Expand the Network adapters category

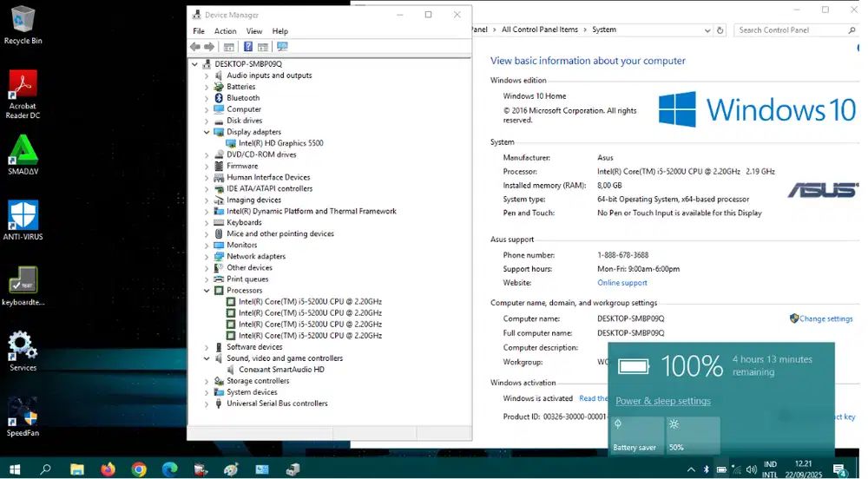pos(207,256)
